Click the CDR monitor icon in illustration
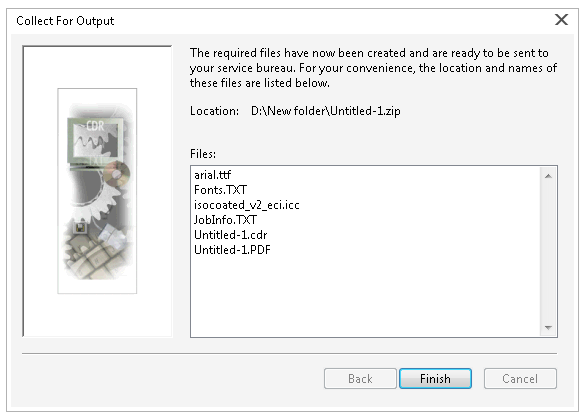Image resolution: width=588 pixels, height=414 pixels. click(95, 141)
